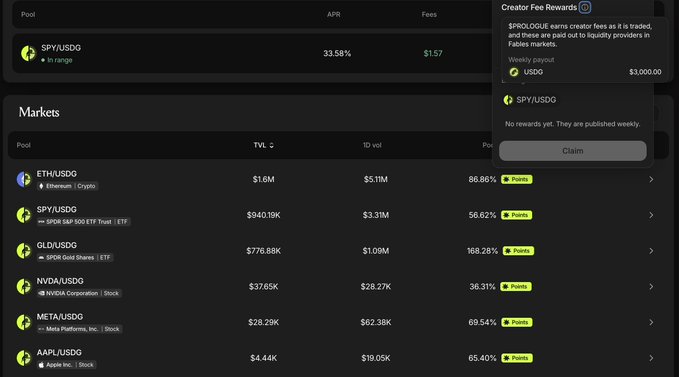679x377 pixels.
Task: Sort markets by TVL column
Action: point(264,145)
